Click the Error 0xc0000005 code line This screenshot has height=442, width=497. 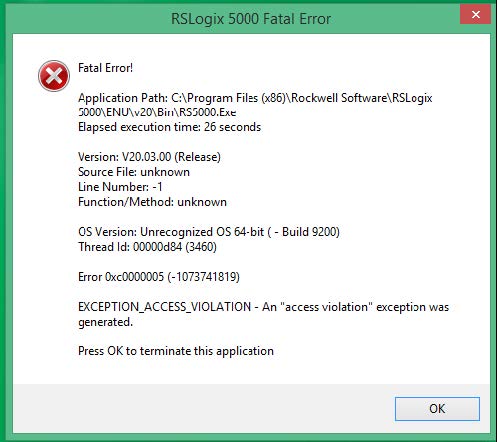pos(159,277)
